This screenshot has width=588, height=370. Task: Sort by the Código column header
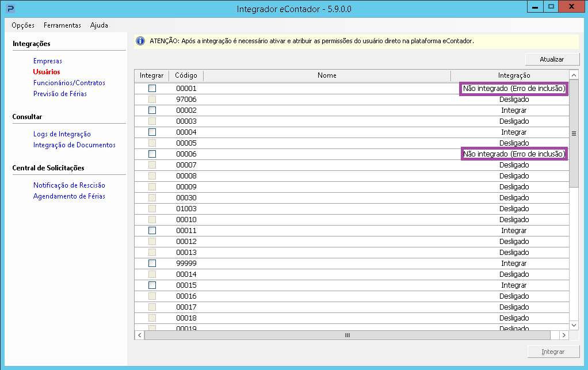coord(186,75)
